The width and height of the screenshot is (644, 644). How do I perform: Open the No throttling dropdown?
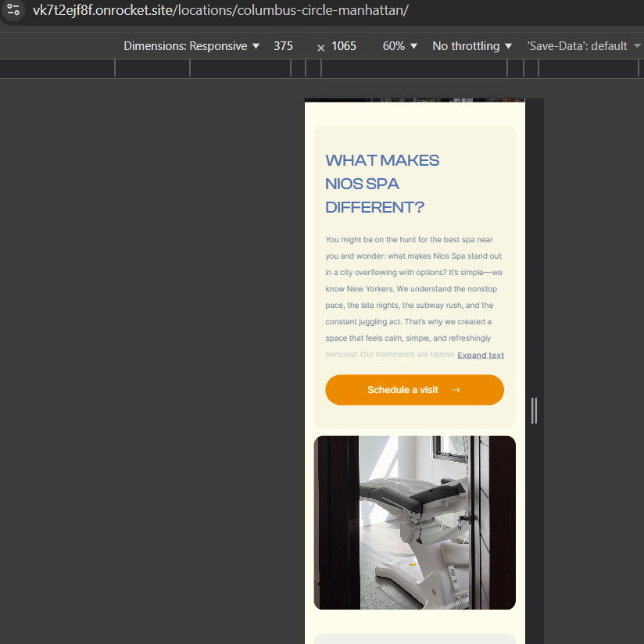[x=472, y=46]
